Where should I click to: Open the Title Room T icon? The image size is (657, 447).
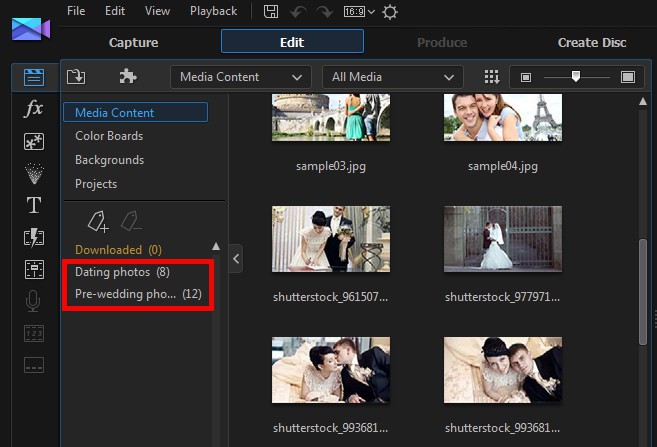point(34,205)
